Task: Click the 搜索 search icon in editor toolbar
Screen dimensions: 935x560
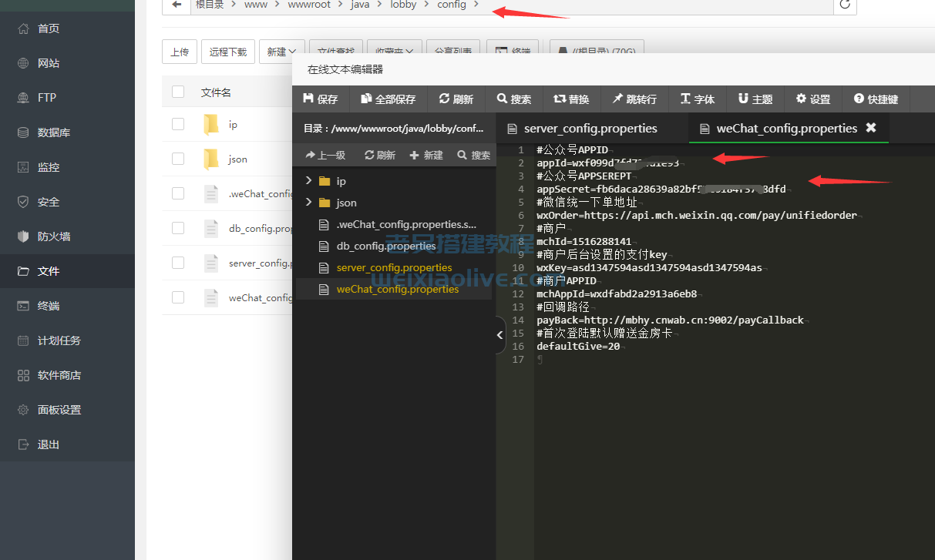Action: (x=502, y=99)
